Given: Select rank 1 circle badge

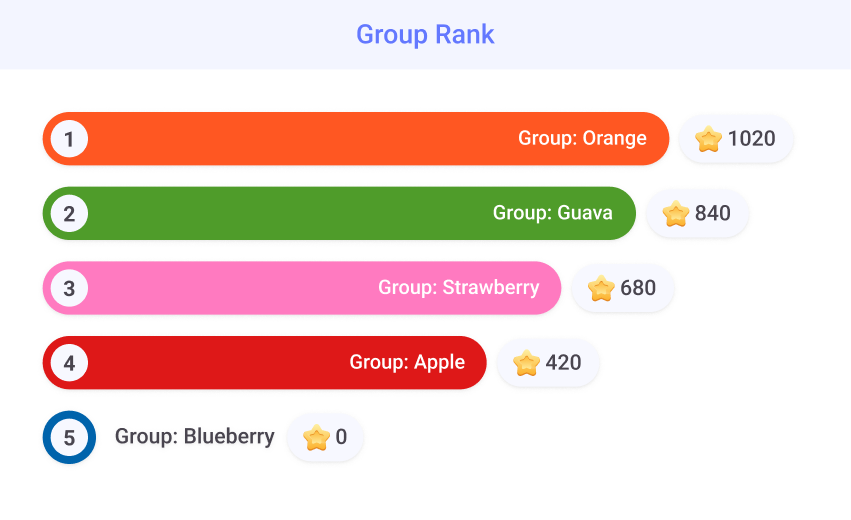Looking at the screenshot, I should point(69,139).
